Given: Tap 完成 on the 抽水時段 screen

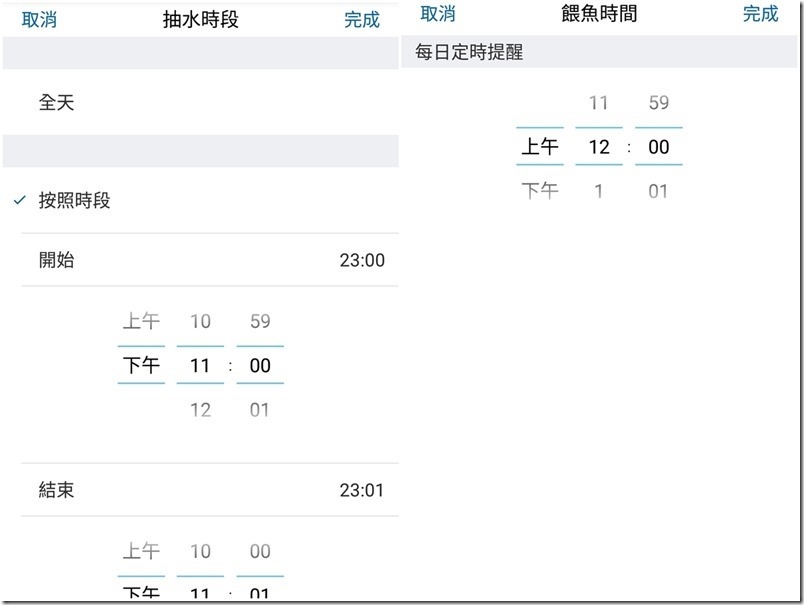Looking at the screenshot, I should click(x=362, y=20).
